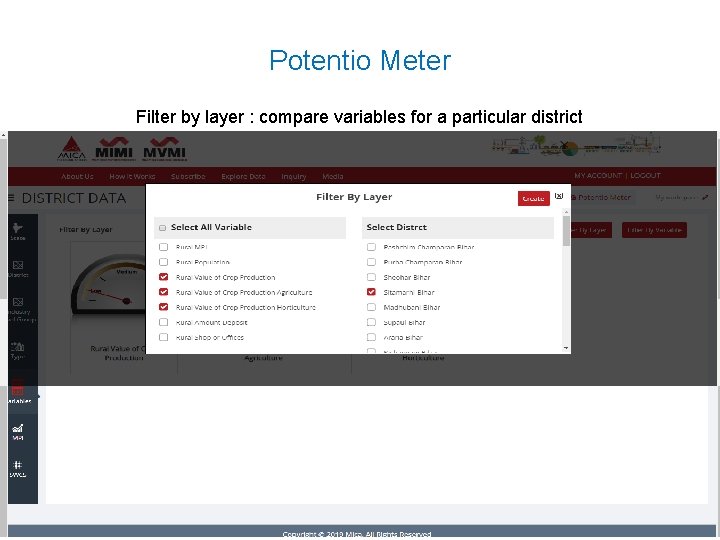Click the pencil edit icon at top right
The image size is (720, 540).
pos(705,197)
